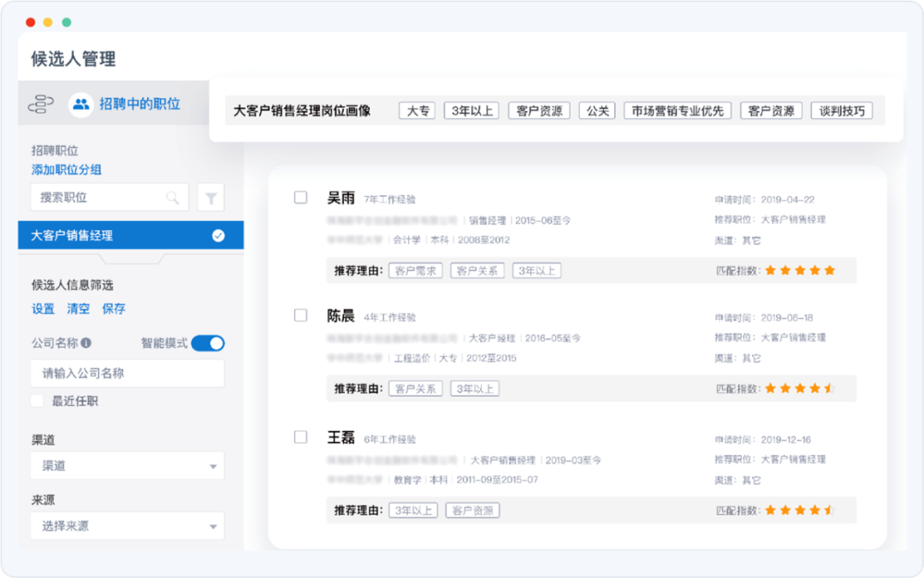The width and height of the screenshot is (924, 578).
Task: Click the 添加职位分组 link
Action: pyautogui.click(x=67, y=170)
